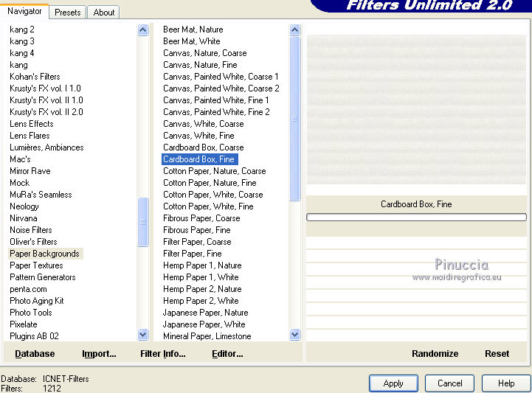
Task: Grab the filter list scrollbar thumb
Action: pos(295,119)
